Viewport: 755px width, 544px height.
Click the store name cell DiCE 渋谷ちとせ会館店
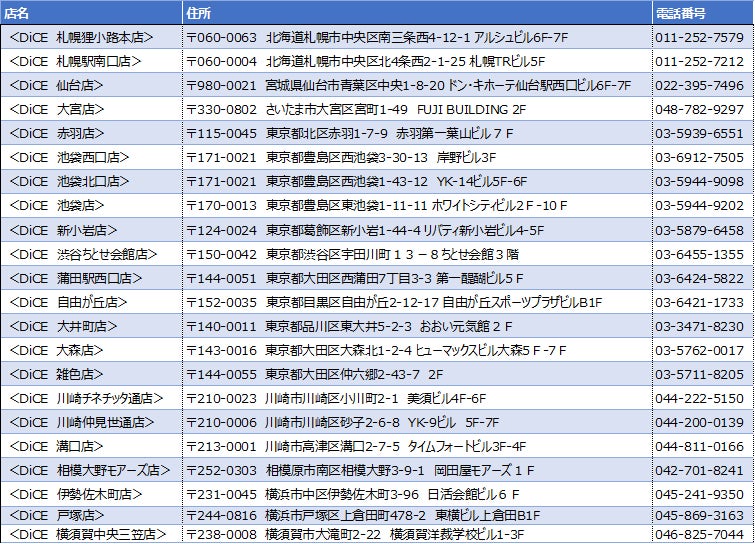point(91,254)
